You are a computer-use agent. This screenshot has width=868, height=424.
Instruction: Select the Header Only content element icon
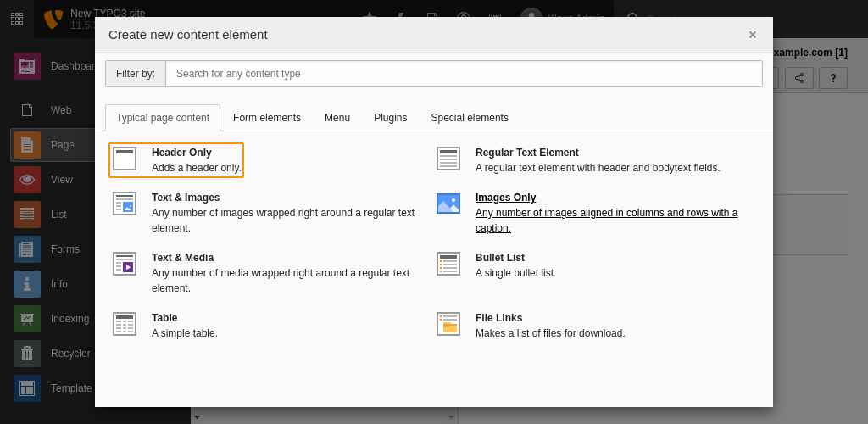pos(125,159)
